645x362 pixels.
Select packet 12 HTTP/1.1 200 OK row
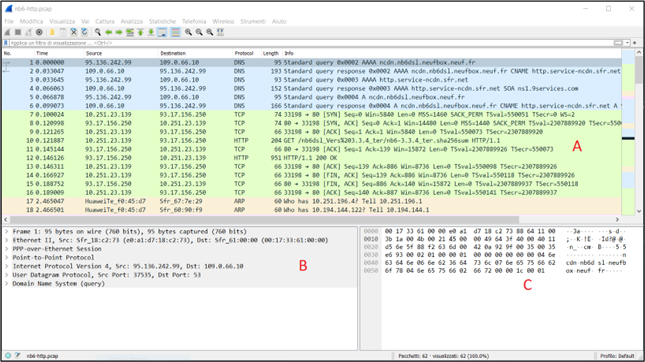[x=312, y=158]
